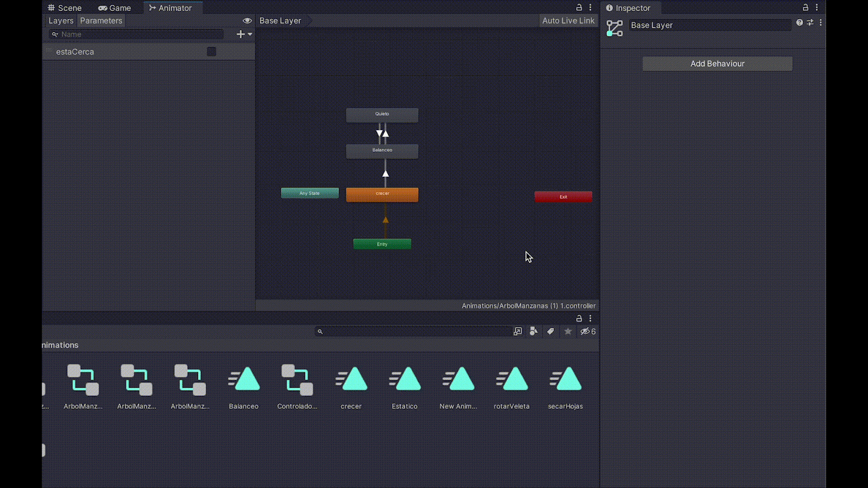Toggle the estaCerca parameter checkbox
The width and height of the screenshot is (868, 488).
click(x=212, y=52)
